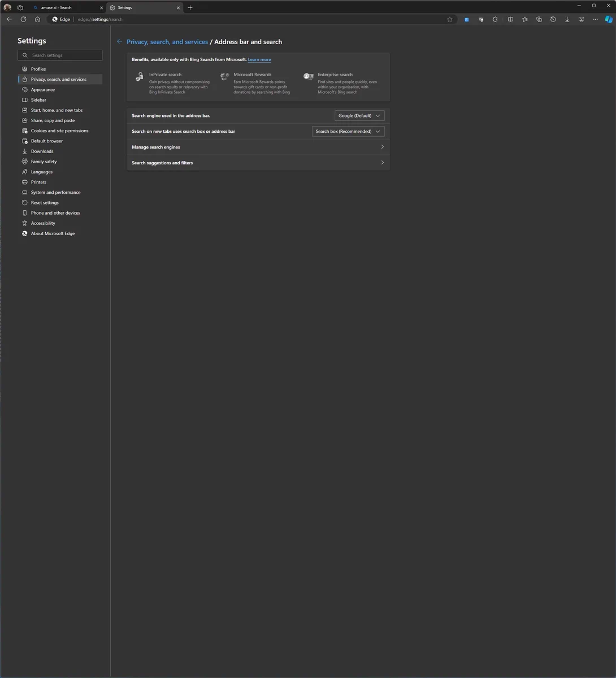Open the Collections icon

539,19
